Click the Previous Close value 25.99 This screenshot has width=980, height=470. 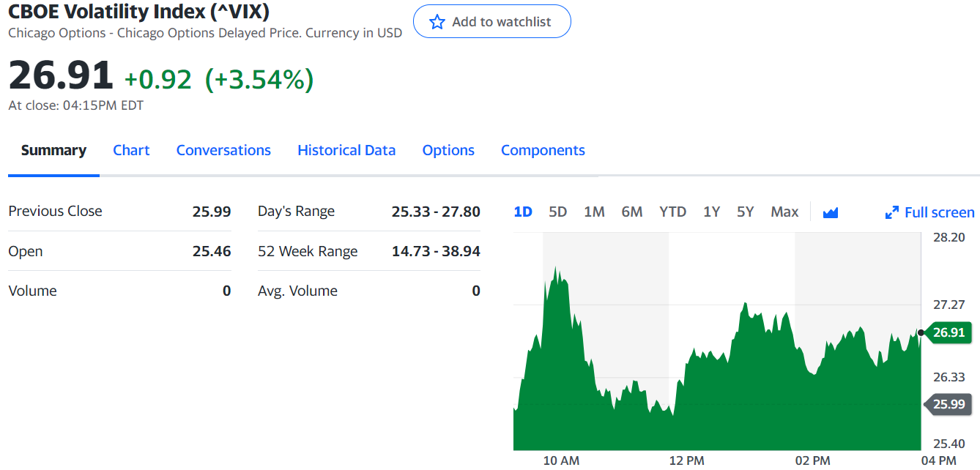pyautogui.click(x=212, y=212)
